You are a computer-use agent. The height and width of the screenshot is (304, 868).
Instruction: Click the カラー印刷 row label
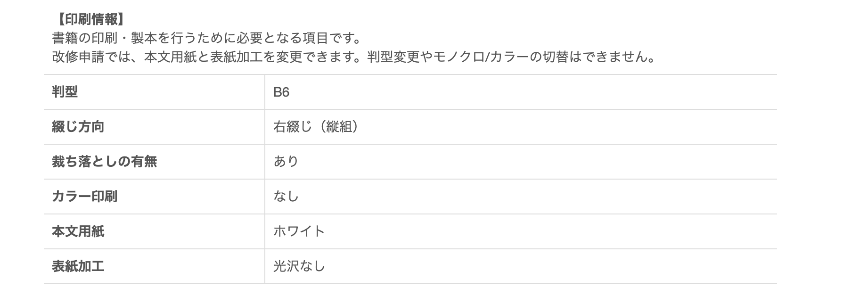point(85,197)
